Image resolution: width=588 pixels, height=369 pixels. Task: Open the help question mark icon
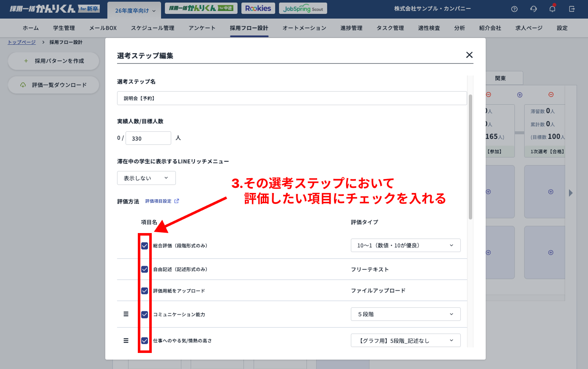pyautogui.click(x=514, y=9)
